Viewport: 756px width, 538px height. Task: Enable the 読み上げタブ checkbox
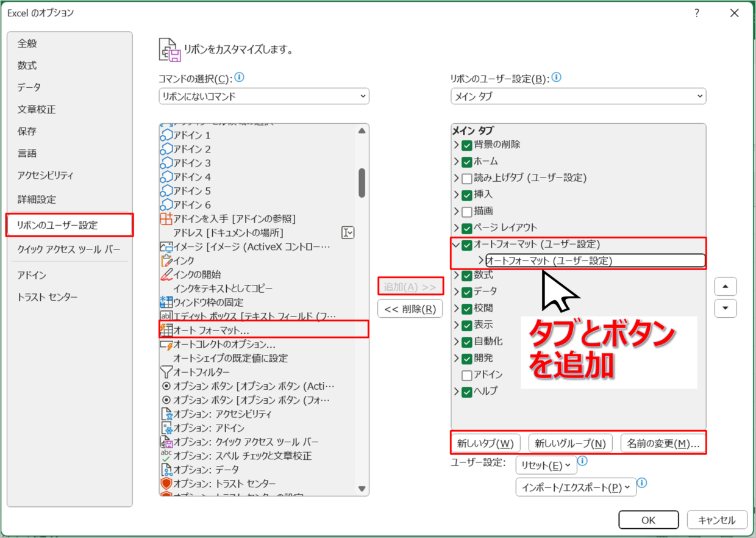[467, 178]
